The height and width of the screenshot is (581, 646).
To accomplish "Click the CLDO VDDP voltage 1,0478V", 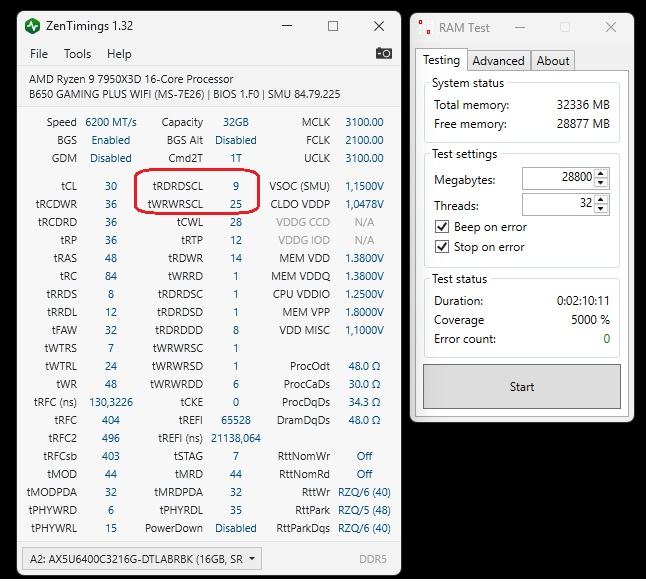I will click(364, 204).
